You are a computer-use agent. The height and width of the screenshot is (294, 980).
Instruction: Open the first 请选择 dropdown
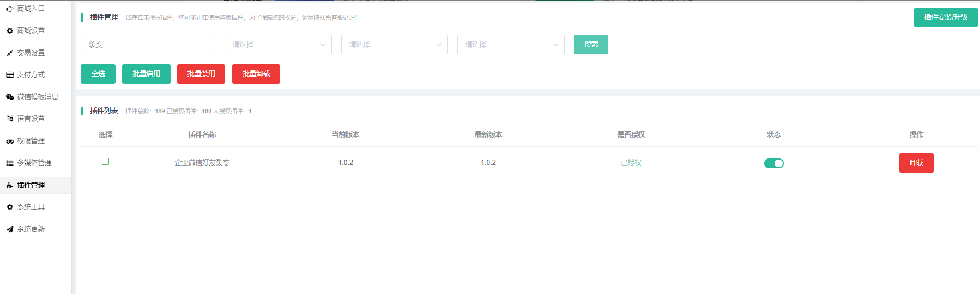[x=278, y=45]
